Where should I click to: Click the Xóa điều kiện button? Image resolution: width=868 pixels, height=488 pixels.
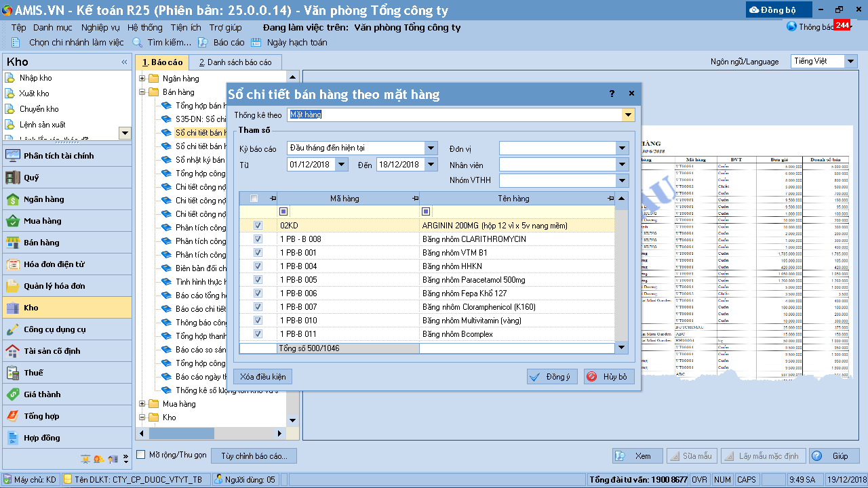coord(262,377)
